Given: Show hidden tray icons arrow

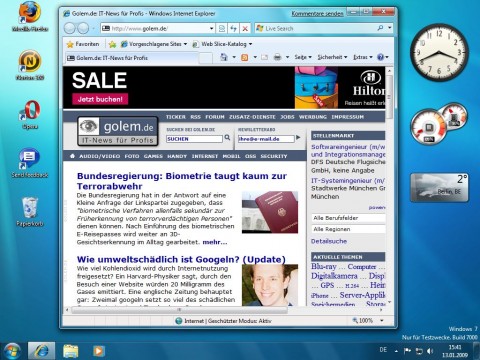Looking at the screenshot, I should pyautogui.click(x=396, y=351).
